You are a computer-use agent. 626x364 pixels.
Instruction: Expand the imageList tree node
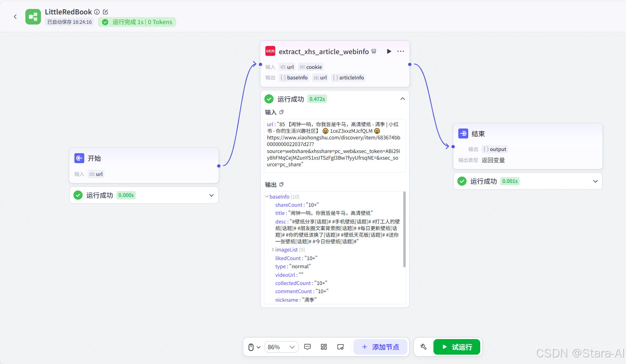[x=273, y=250]
